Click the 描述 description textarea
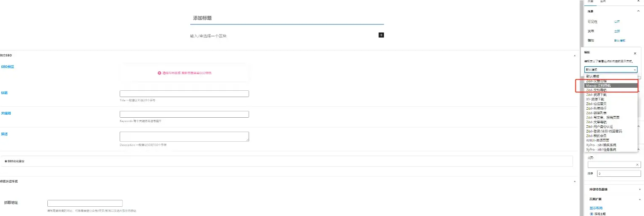 tap(184, 136)
